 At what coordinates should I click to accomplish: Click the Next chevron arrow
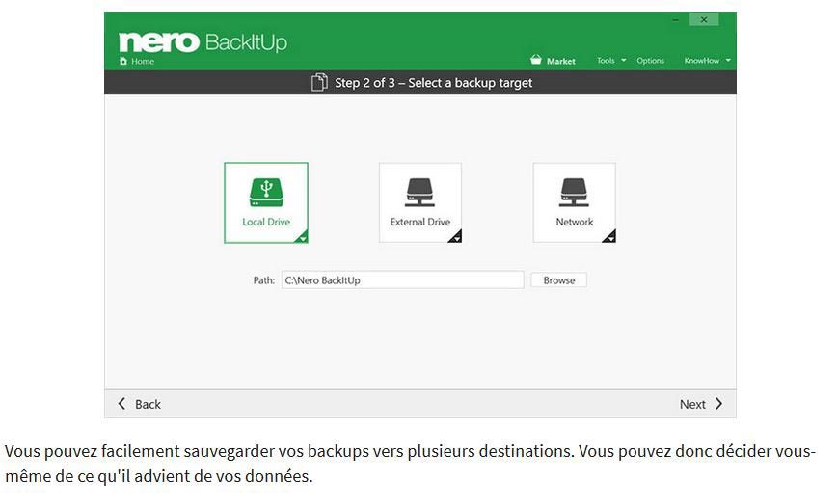719,403
